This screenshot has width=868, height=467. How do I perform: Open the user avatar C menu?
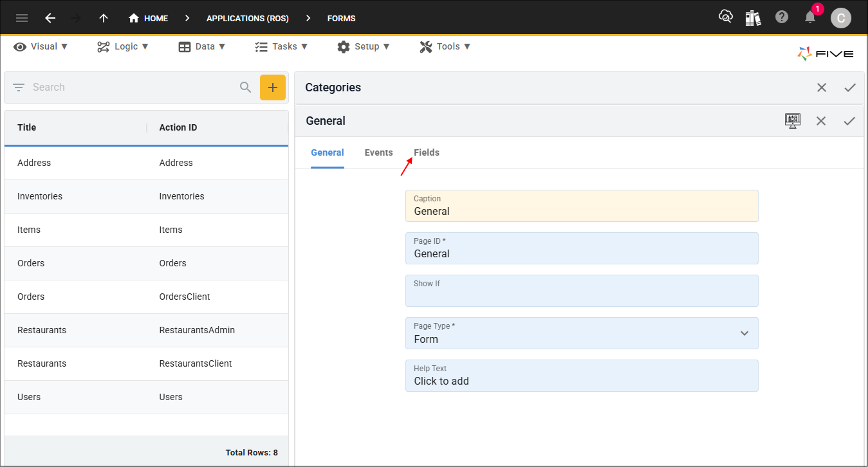point(841,18)
